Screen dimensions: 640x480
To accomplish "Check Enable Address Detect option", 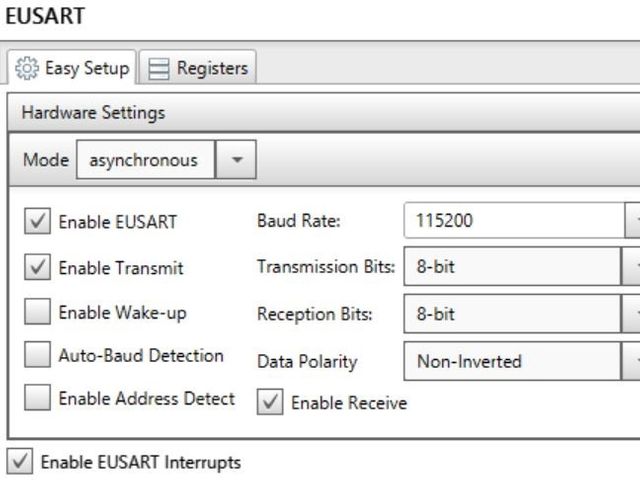I will [37, 398].
